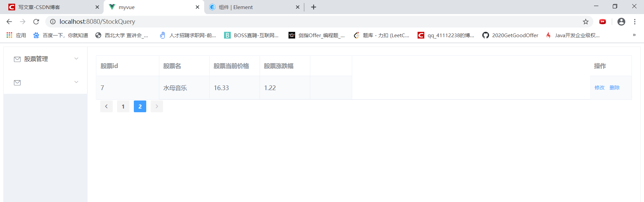This screenshot has width=644, height=202.
Task: Open the 西北大学 宣讲会 bookmark
Action: click(122, 35)
